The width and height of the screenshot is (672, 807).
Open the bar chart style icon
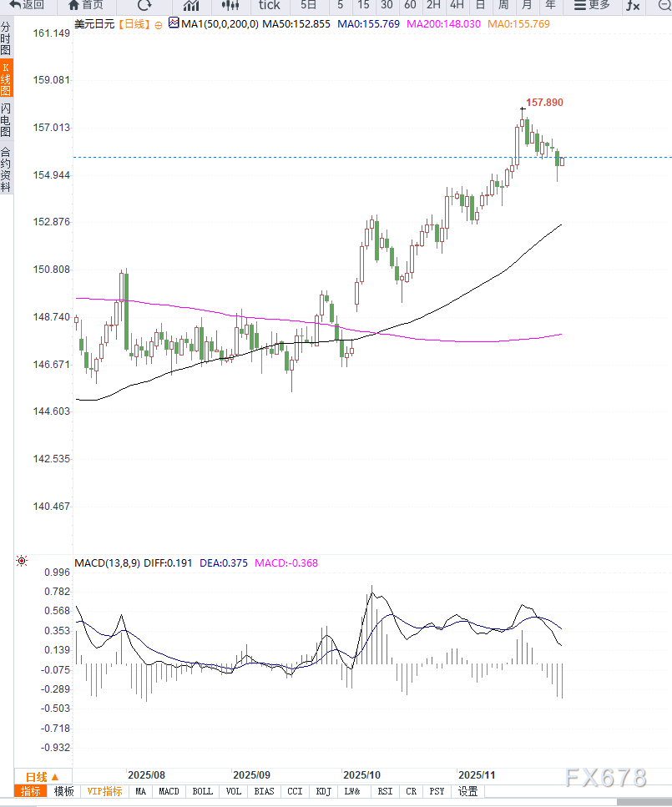tap(191, 5)
